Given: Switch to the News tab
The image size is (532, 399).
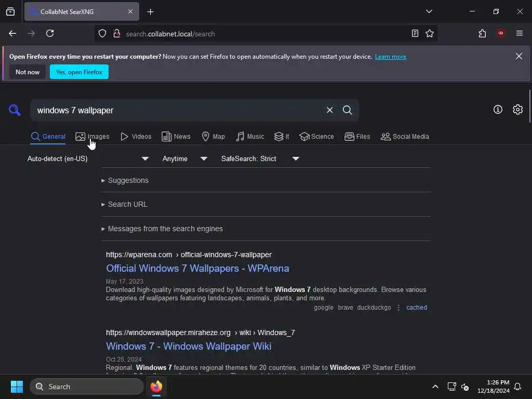Looking at the screenshot, I should [176, 137].
